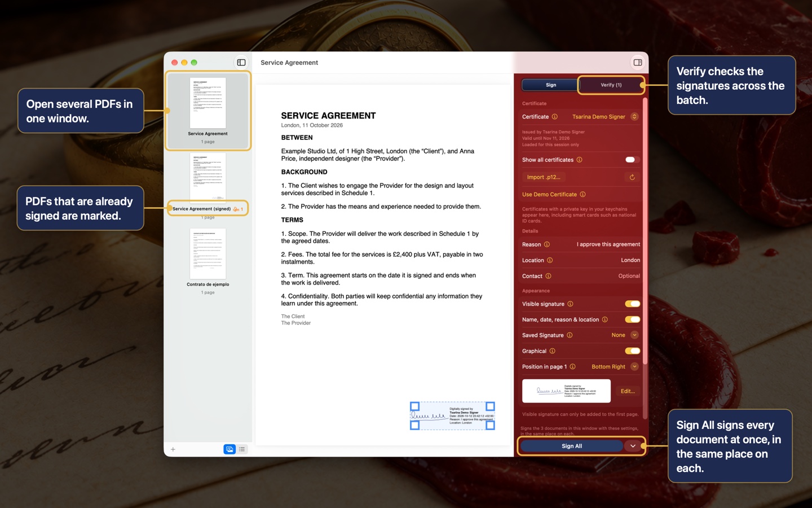Open info for Visible signature
The width and height of the screenshot is (812, 508).
pyautogui.click(x=571, y=304)
